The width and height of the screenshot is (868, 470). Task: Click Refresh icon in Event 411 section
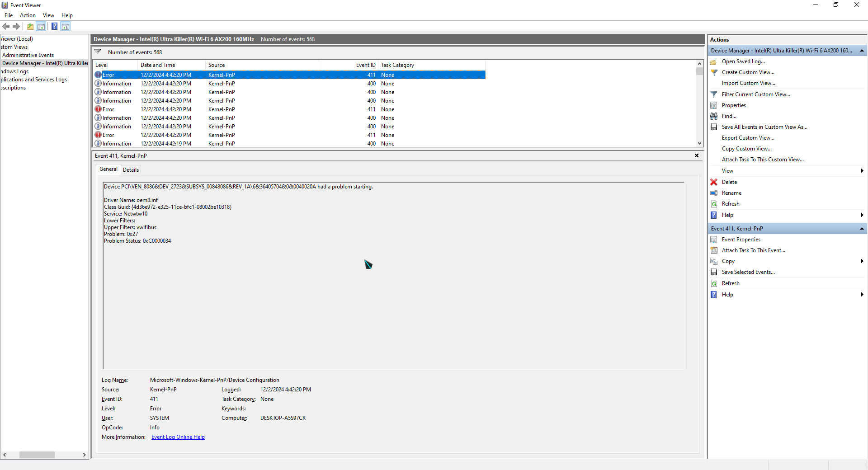(x=714, y=283)
